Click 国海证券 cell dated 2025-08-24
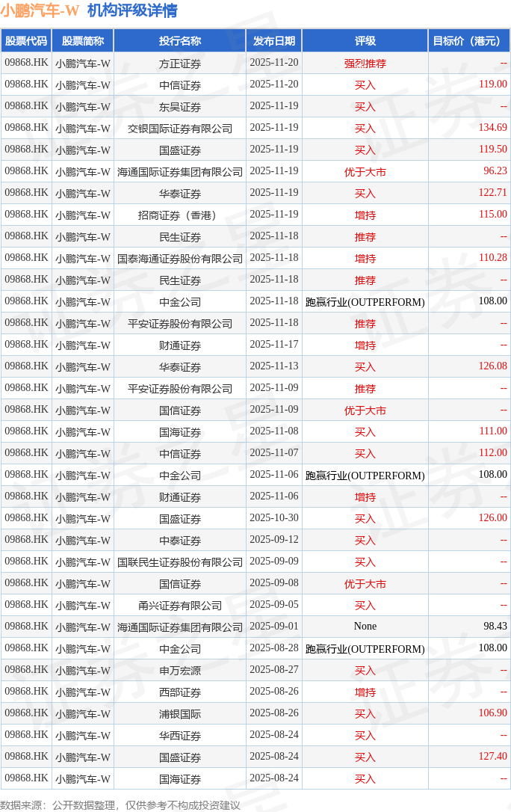 [180, 779]
